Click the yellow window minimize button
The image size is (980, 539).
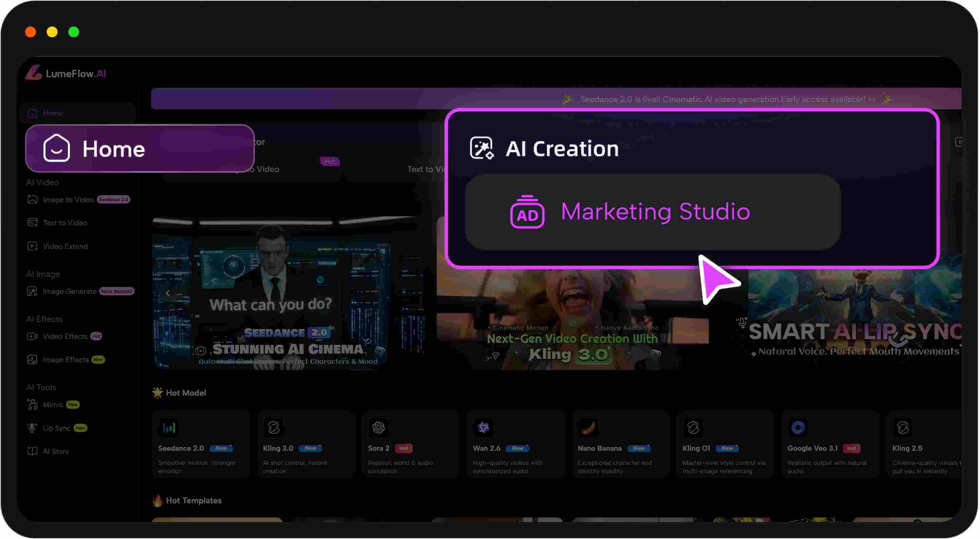[x=52, y=32]
